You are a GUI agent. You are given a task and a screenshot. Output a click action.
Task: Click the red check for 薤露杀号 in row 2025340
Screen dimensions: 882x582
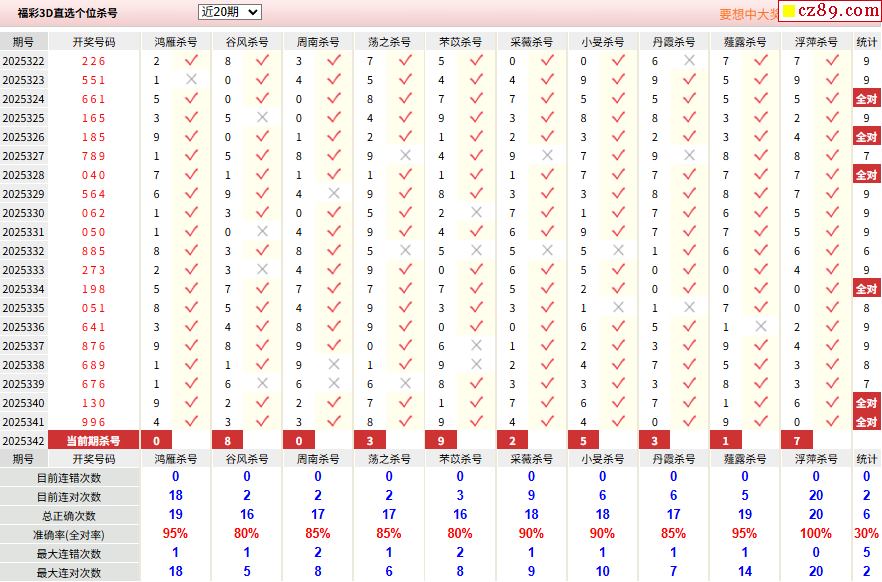click(760, 402)
